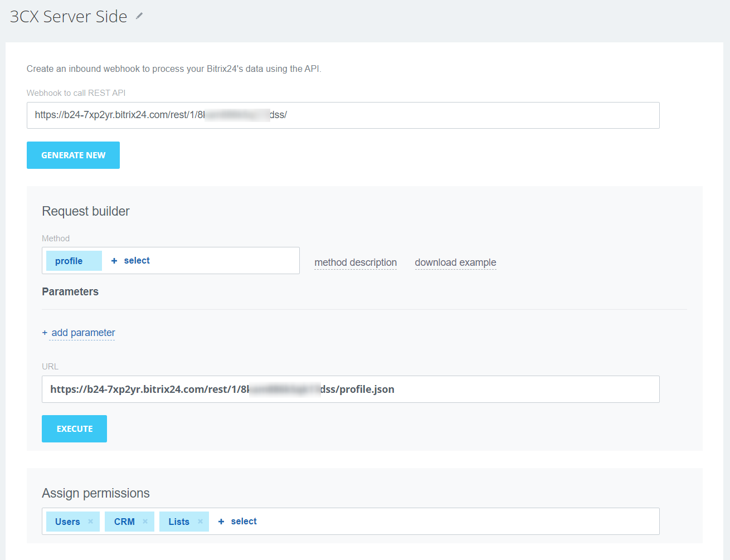
Task: Click the Method label
Action: (x=56, y=238)
